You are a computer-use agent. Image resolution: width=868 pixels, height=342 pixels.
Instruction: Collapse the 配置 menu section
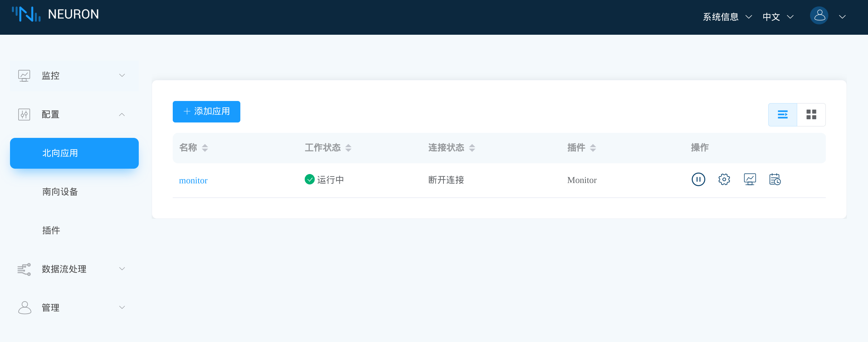[x=122, y=115]
